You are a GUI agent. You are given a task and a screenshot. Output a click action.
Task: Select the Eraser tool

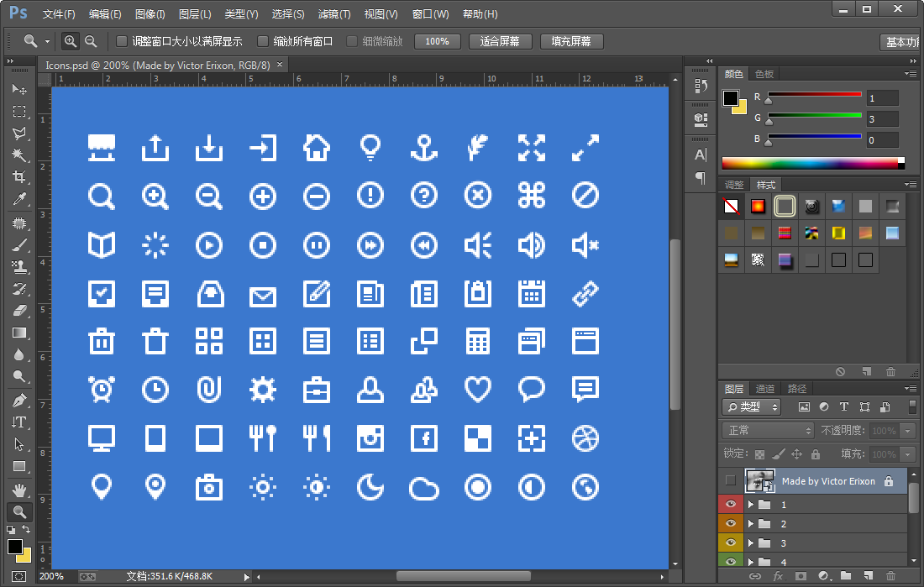(18, 311)
